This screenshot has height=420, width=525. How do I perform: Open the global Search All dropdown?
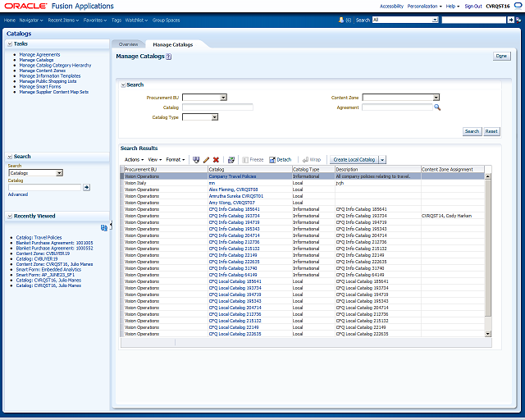(x=435, y=20)
